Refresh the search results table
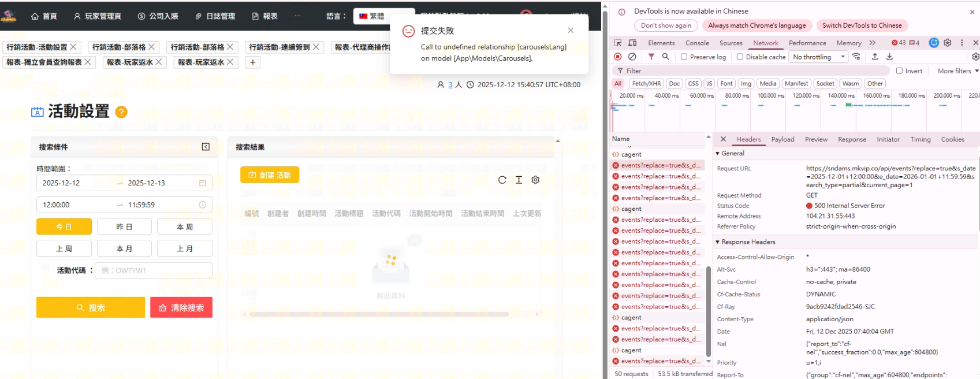 (x=502, y=180)
